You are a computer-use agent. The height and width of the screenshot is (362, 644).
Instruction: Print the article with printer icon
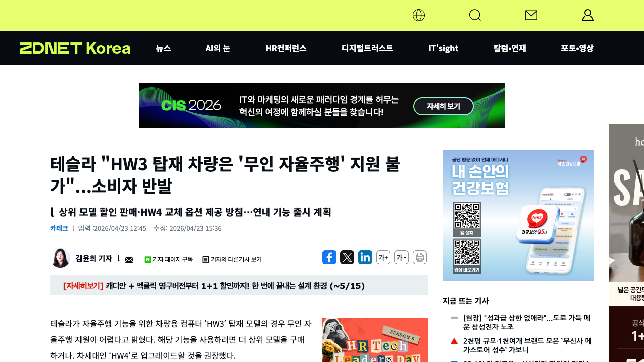coord(420,257)
